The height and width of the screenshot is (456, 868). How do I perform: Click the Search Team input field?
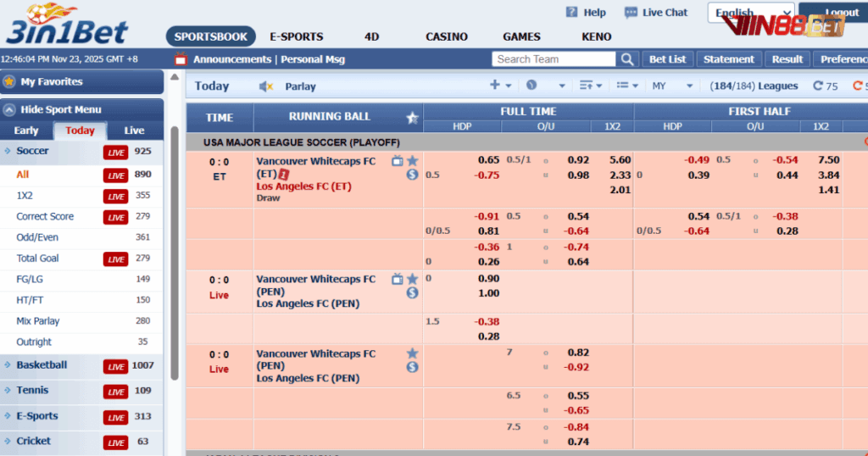click(x=554, y=59)
